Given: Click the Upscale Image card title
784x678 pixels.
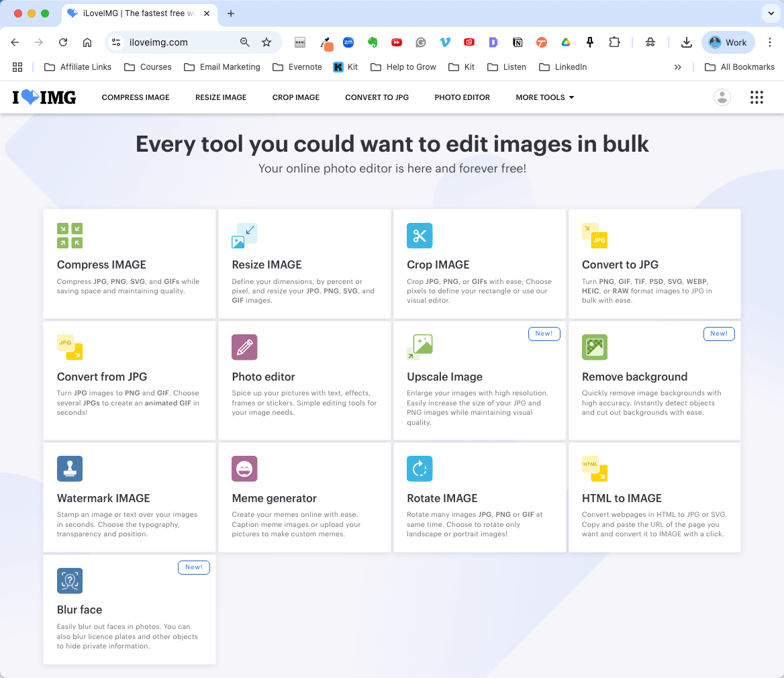Looking at the screenshot, I should [444, 377].
